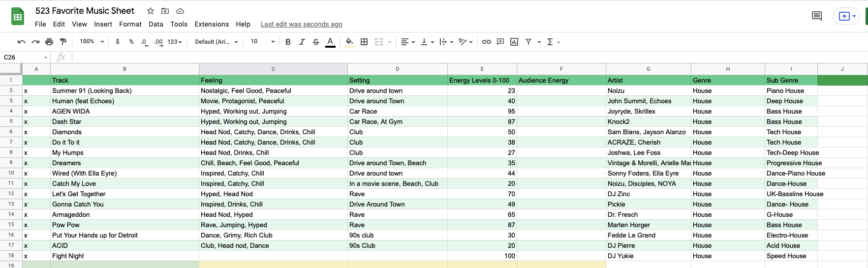Open the Format menu

pyautogui.click(x=130, y=24)
